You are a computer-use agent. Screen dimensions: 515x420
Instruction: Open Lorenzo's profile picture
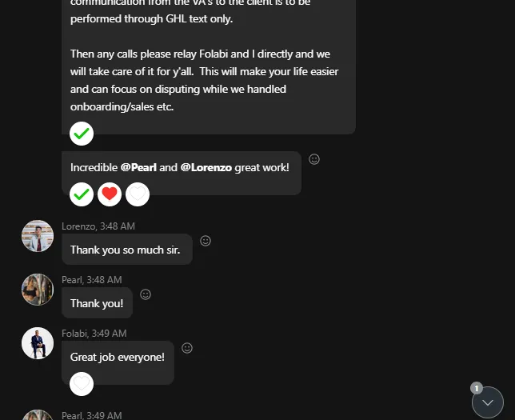coord(38,236)
